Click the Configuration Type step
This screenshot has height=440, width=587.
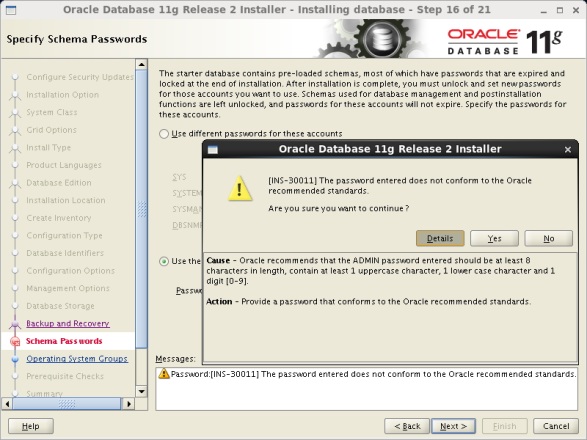click(64, 236)
